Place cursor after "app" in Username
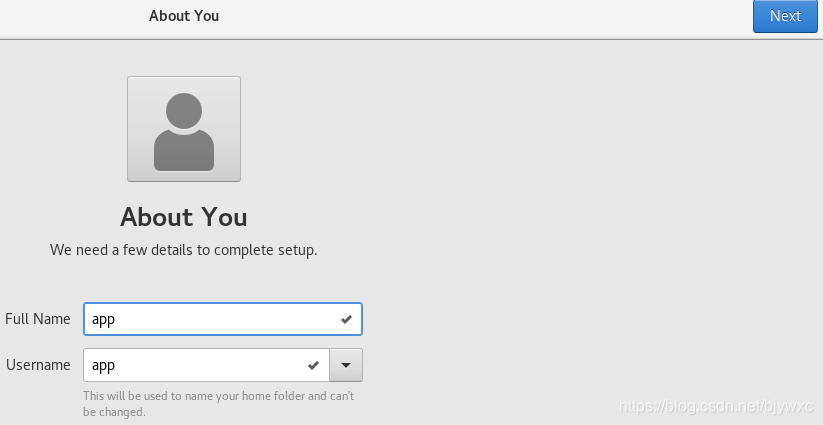Viewport: 823px width, 425px height. coord(117,365)
